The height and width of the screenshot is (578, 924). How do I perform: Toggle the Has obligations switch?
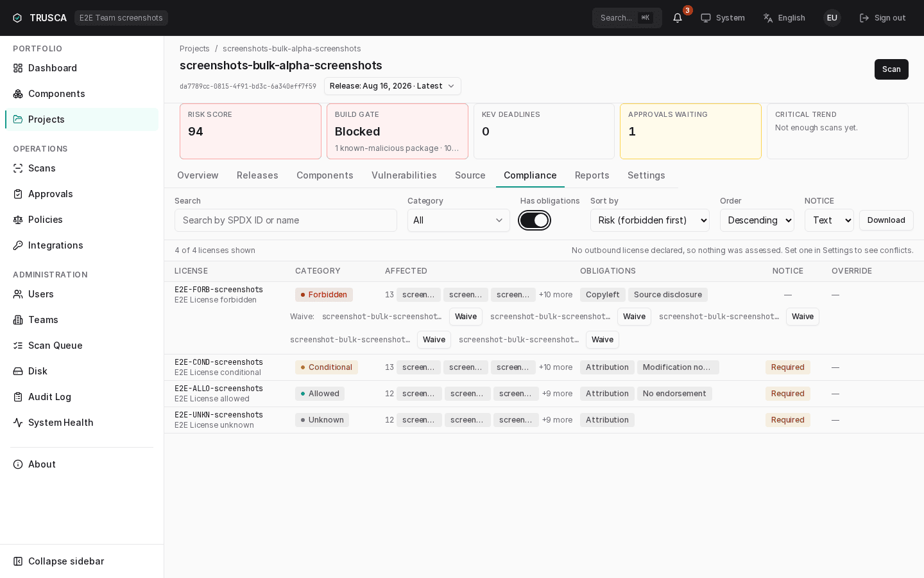pos(535,220)
